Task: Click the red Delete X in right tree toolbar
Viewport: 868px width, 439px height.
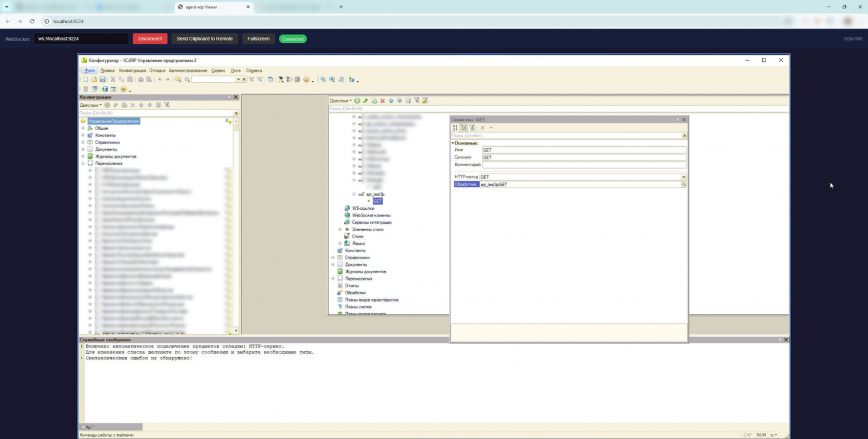Action: (x=383, y=101)
